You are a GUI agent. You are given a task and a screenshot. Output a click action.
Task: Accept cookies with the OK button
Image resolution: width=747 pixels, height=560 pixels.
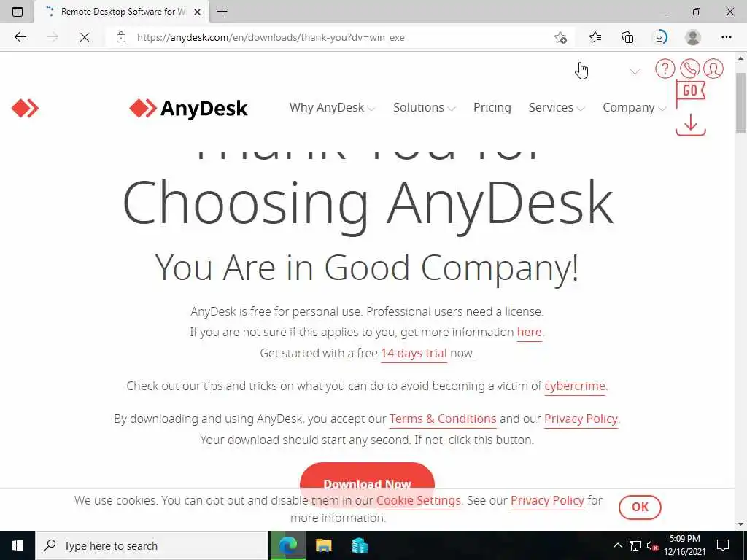640,507
